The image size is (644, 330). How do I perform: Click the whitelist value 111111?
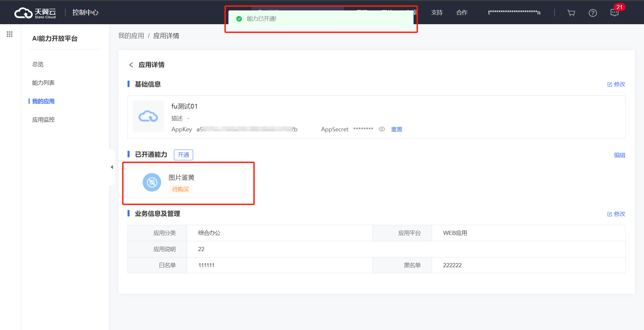206,265
